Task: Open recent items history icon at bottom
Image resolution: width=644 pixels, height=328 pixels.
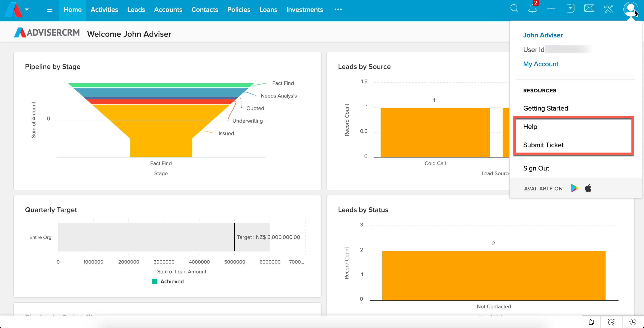Action: (633, 322)
